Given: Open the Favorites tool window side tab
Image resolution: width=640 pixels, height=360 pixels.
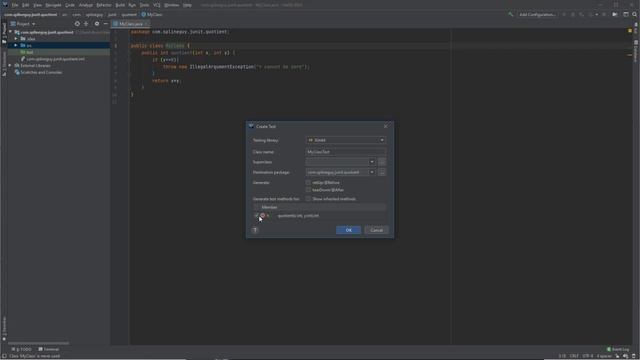Looking at the screenshot, I should (4, 329).
